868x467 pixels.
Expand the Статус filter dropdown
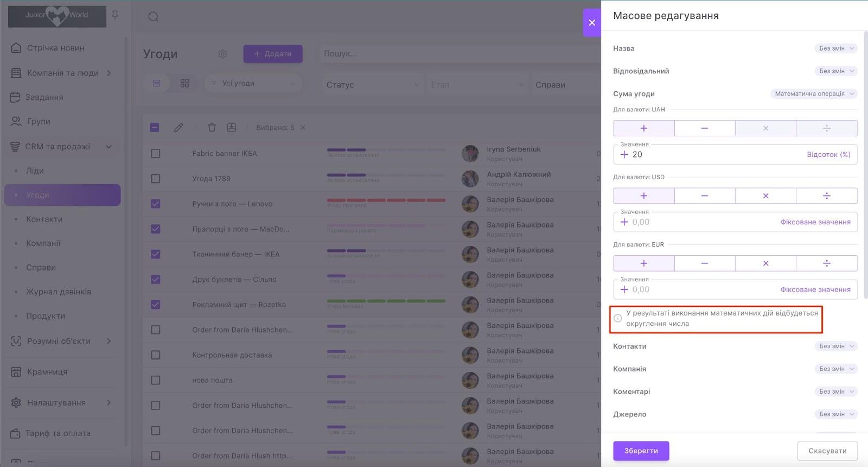click(372, 85)
